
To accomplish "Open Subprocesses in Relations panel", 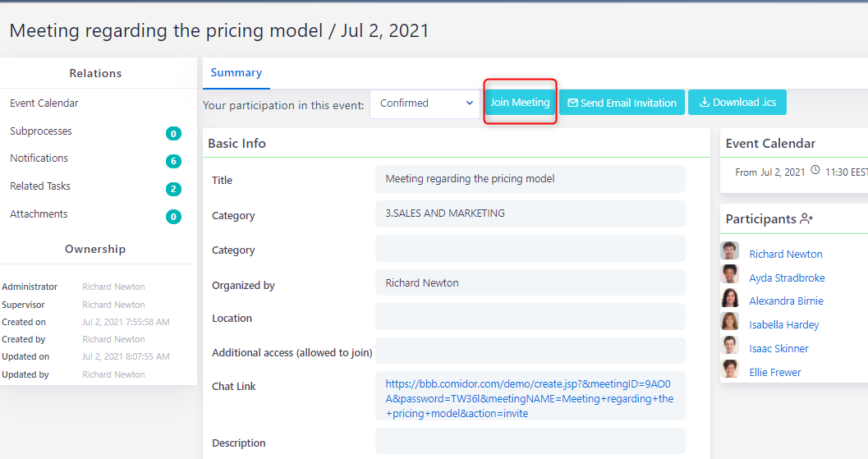I will 41,131.
